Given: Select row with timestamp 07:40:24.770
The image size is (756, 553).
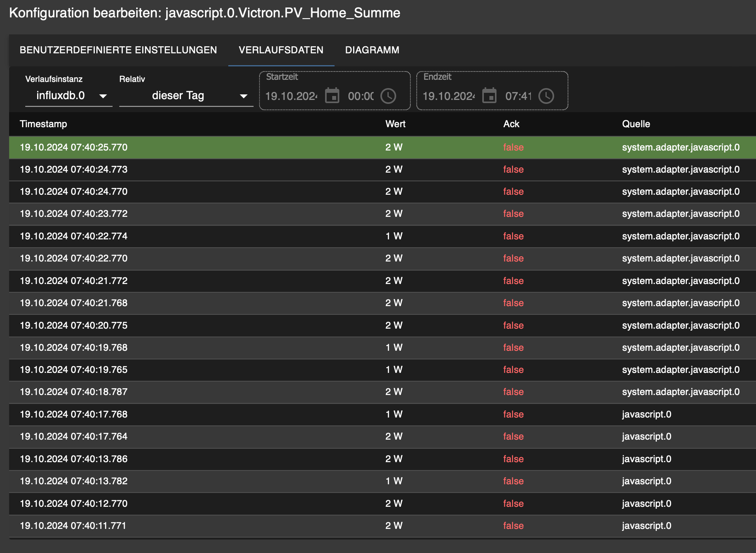Looking at the screenshot, I should pos(382,192).
